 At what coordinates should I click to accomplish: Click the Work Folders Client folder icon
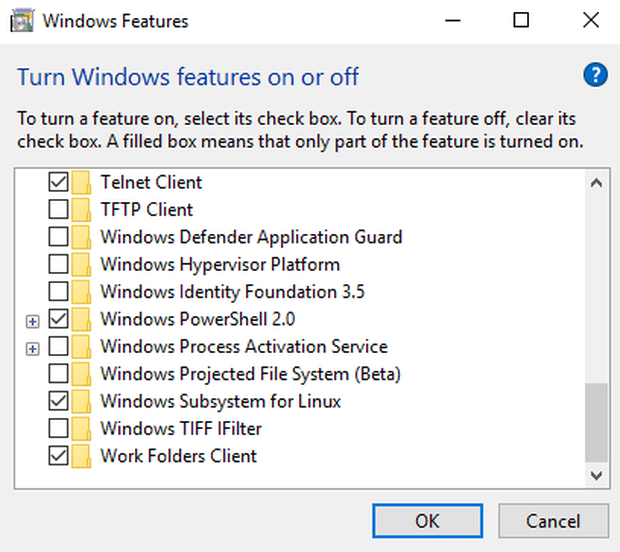click(x=81, y=456)
